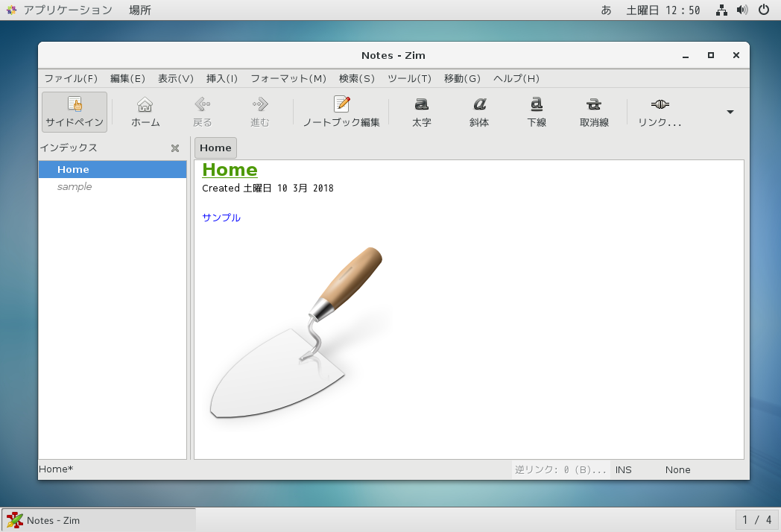Minimize the Notes - Zim window

click(686, 55)
